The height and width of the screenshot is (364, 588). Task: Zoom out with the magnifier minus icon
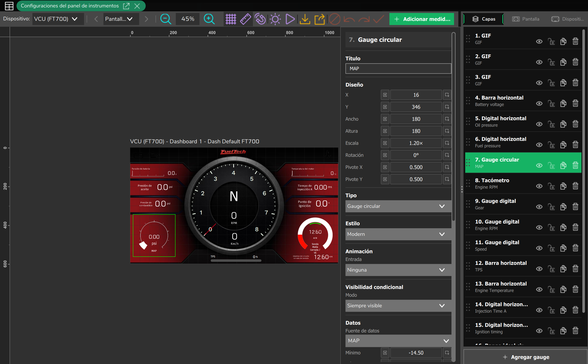[166, 19]
